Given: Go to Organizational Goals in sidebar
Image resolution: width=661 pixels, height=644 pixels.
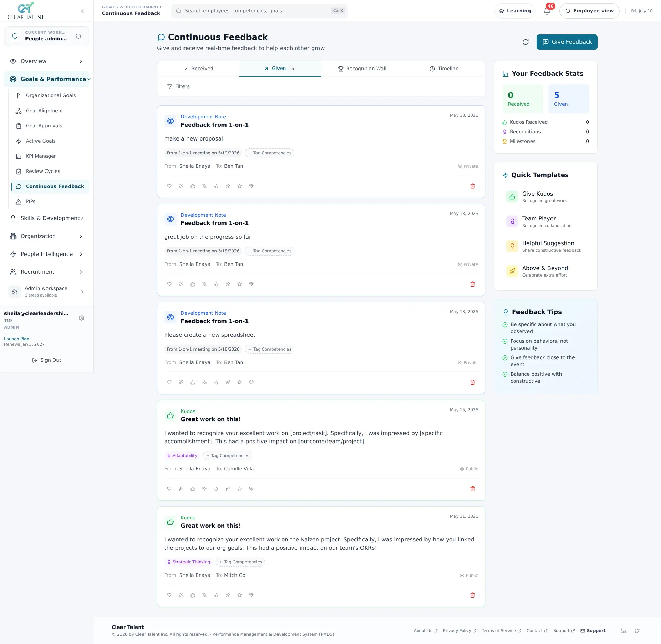Looking at the screenshot, I should [50, 96].
